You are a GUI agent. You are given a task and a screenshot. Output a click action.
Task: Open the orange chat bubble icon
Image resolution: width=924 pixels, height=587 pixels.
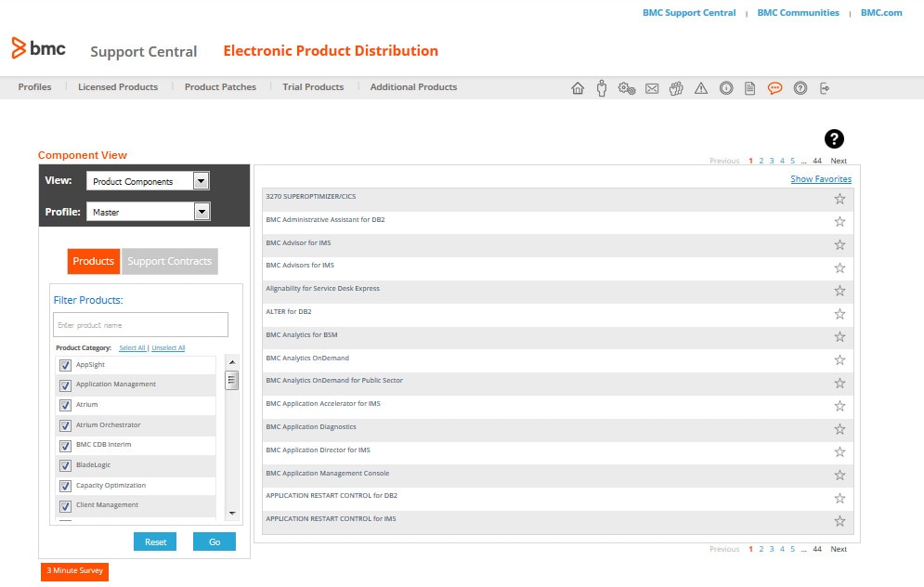(x=774, y=88)
